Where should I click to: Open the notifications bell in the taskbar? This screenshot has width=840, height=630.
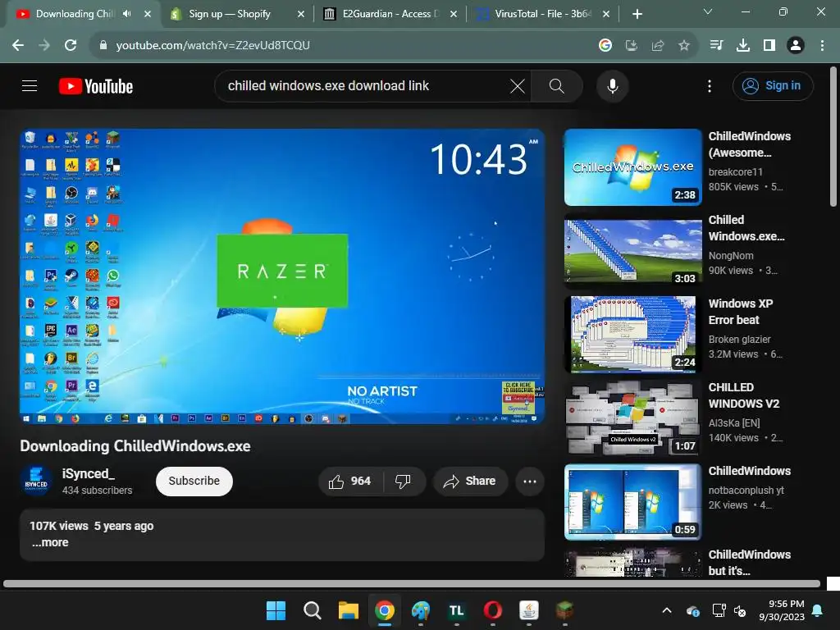818,610
